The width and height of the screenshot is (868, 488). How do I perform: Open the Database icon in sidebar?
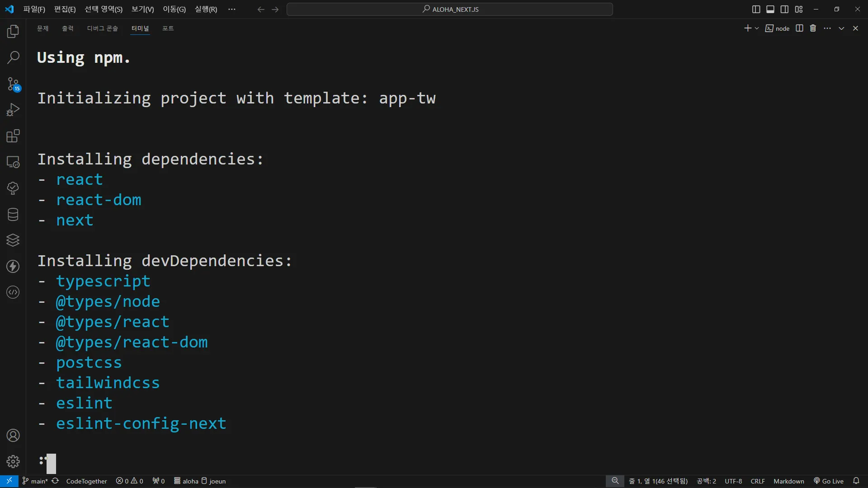(x=13, y=214)
